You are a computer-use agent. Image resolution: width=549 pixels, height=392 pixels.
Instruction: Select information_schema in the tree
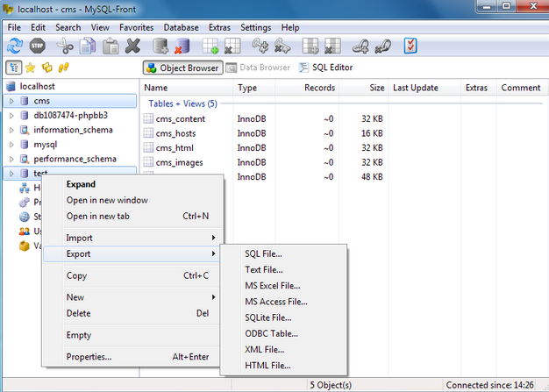click(73, 130)
